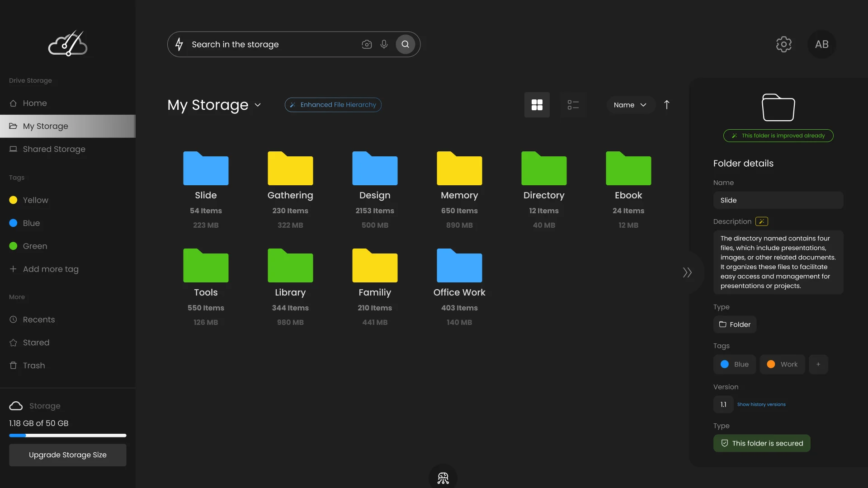Select My Storage in sidebar
The height and width of the screenshot is (488, 868).
point(68,126)
